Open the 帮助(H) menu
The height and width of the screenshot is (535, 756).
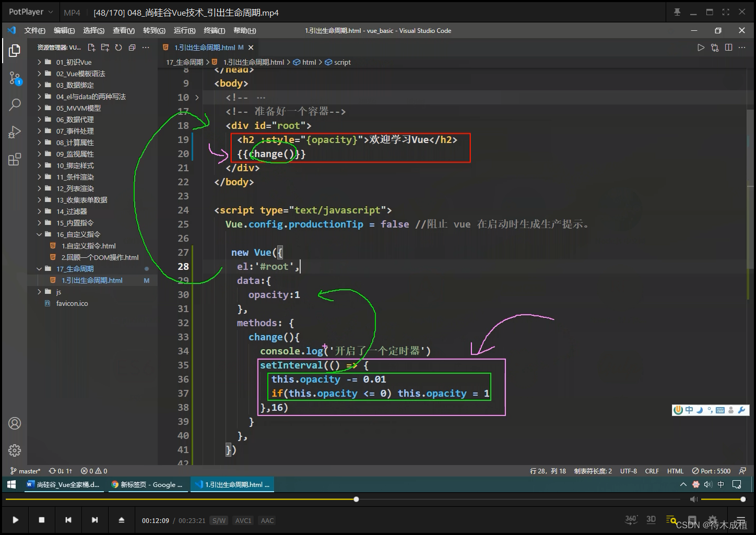(245, 31)
